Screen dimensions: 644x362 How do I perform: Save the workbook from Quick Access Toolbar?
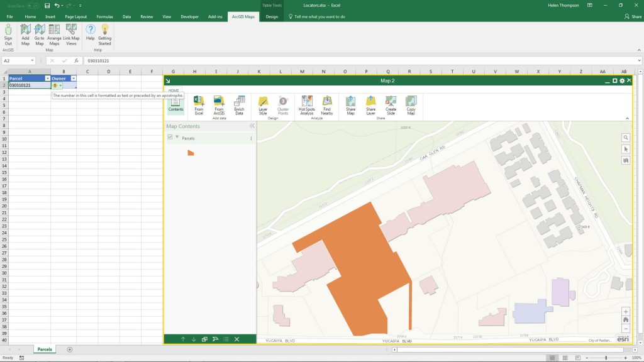point(47,6)
